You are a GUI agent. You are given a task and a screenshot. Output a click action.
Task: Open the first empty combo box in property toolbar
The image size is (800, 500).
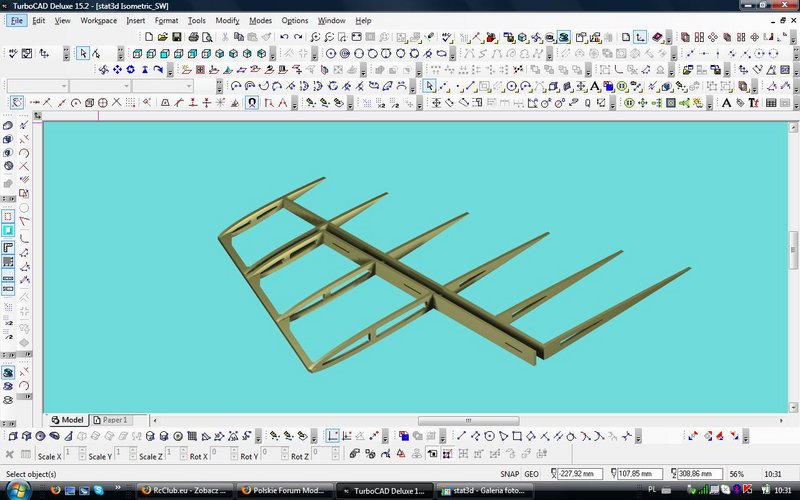click(37, 86)
